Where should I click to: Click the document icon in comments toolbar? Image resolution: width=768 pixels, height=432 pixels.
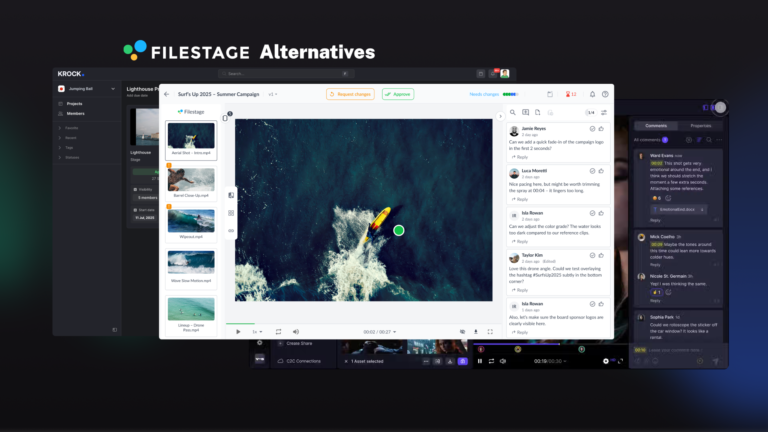(538, 113)
